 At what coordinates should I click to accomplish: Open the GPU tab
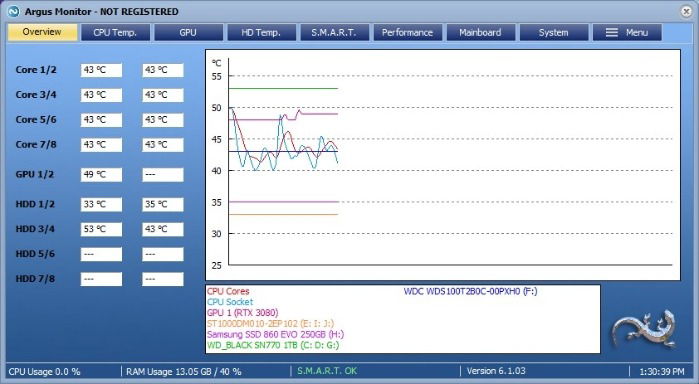[x=188, y=33]
